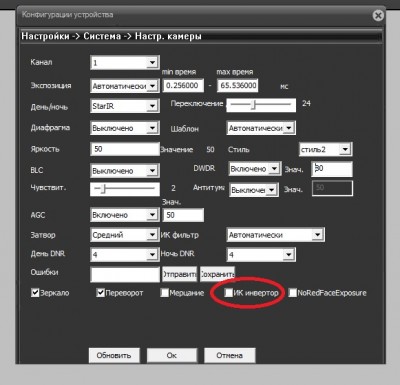This screenshot has height=385, width=400.
Task: Close the device configuration dialog
Action: click(x=378, y=15)
